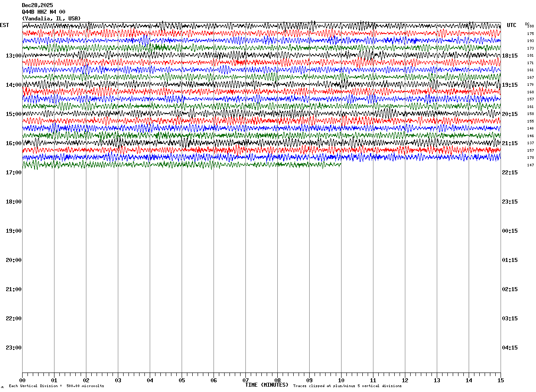Select minute tick label 11
Image resolution: width=536 pixels, height=392 pixels.
[x=373, y=380]
